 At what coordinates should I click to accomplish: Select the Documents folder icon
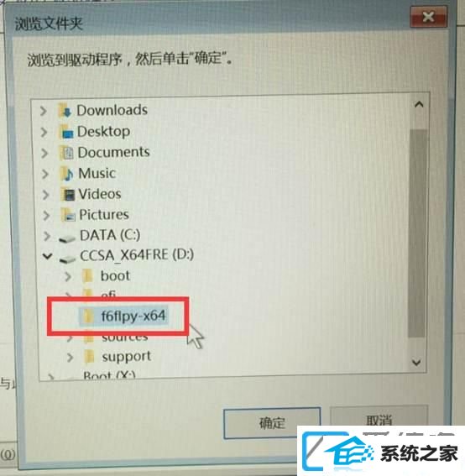coord(66,153)
